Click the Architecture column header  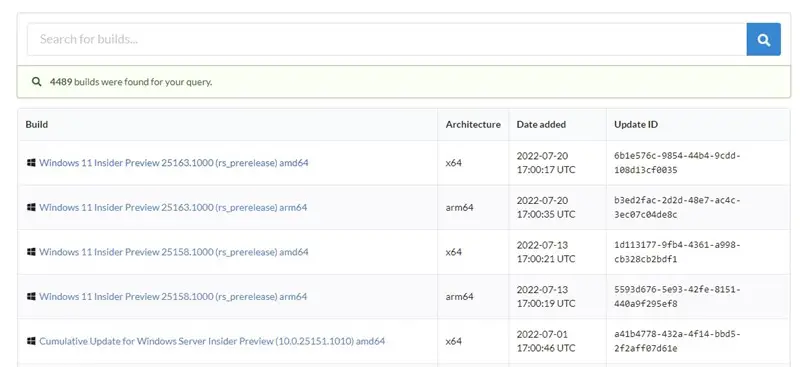click(x=473, y=125)
